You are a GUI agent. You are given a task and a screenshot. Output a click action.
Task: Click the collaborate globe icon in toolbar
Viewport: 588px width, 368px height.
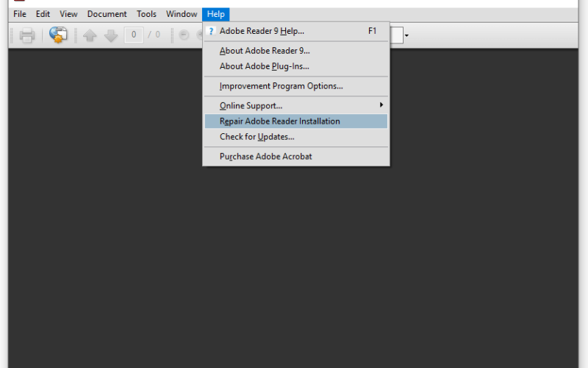(58, 35)
